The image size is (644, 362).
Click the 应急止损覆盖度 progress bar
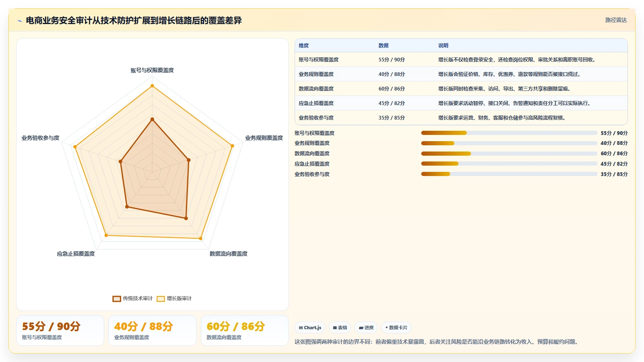click(x=509, y=164)
